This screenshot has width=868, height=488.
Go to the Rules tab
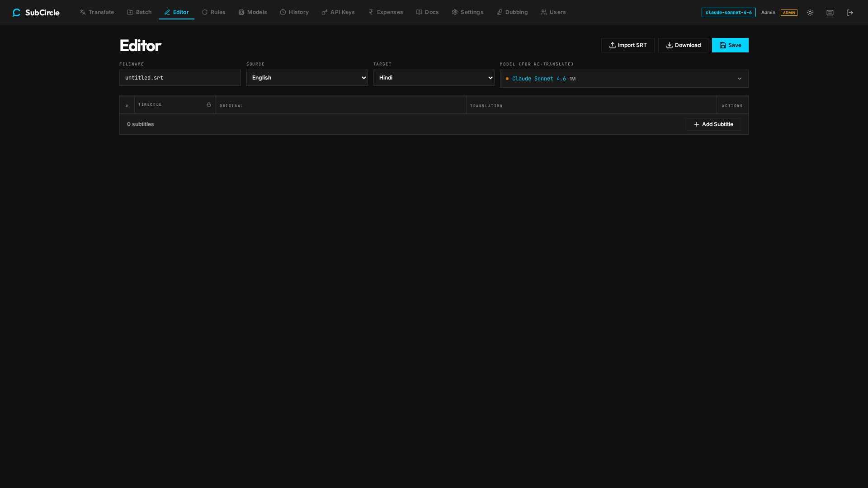[x=213, y=12]
